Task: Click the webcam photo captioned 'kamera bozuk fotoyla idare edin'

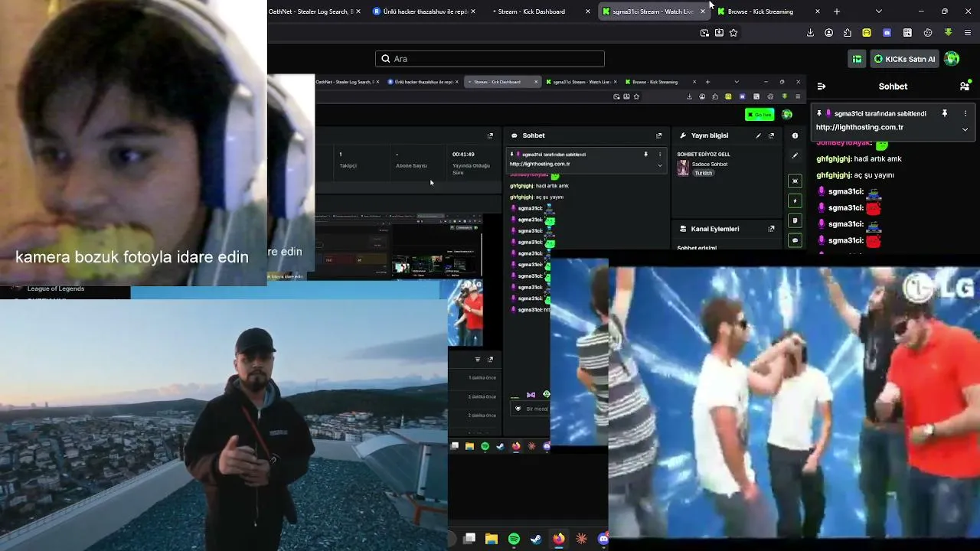Action: point(133,142)
